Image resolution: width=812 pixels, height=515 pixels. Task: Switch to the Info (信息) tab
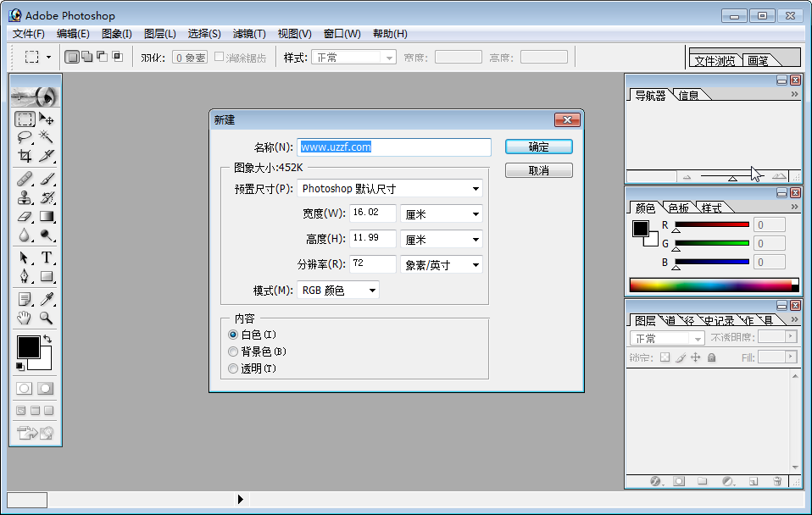(x=689, y=95)
